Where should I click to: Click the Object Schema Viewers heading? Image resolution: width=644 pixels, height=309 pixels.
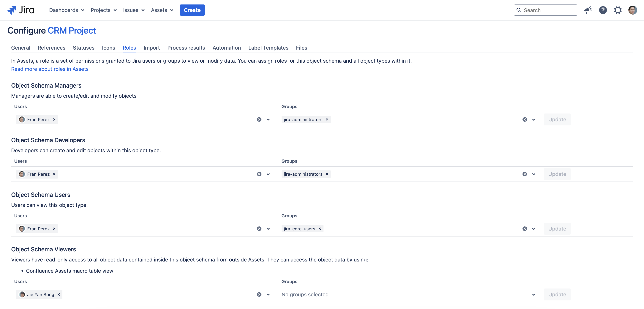[x=43, y=249]
